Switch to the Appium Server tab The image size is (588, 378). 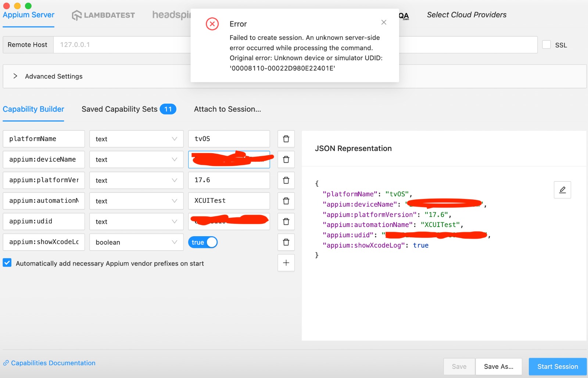29,15
